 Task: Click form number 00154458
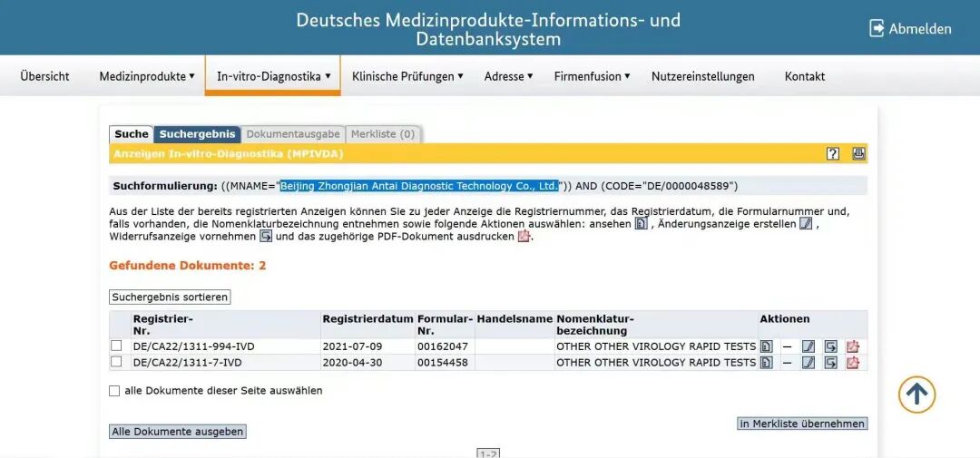(443, 363)
